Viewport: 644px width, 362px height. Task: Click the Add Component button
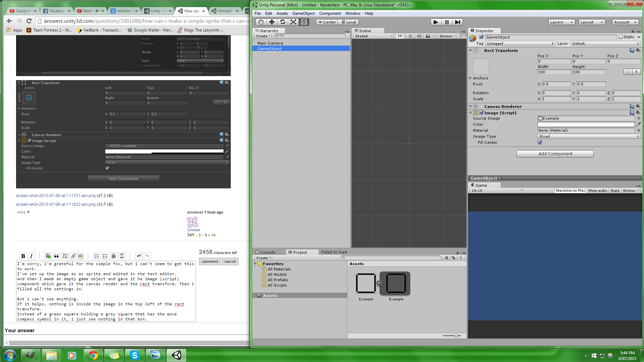(x=555, y=154)
